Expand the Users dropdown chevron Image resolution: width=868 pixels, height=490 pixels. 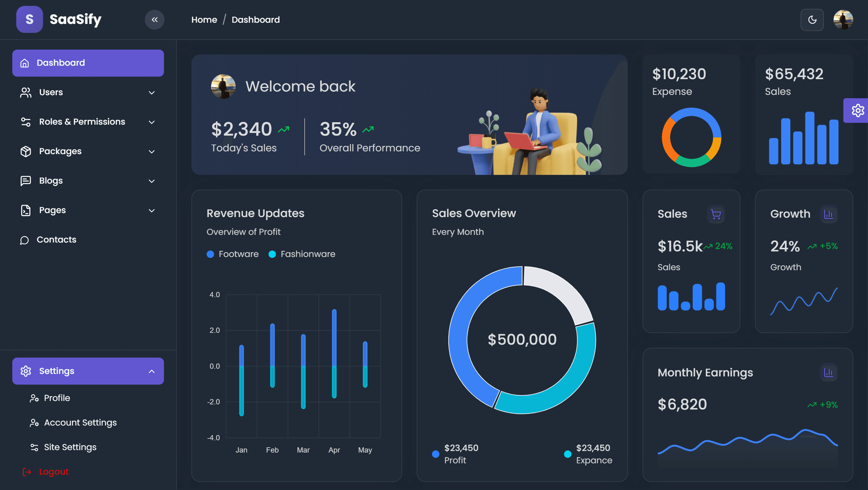pyautogui.click(x=152, y=92)
